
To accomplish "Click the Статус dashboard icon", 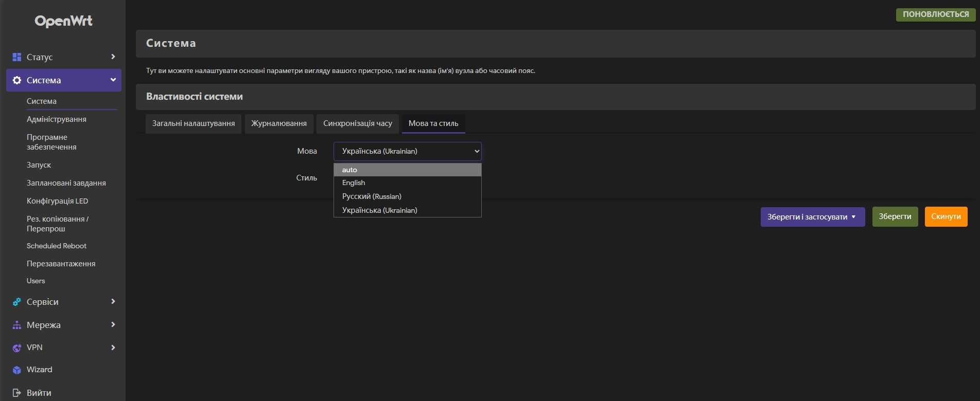I will point(17,57).
